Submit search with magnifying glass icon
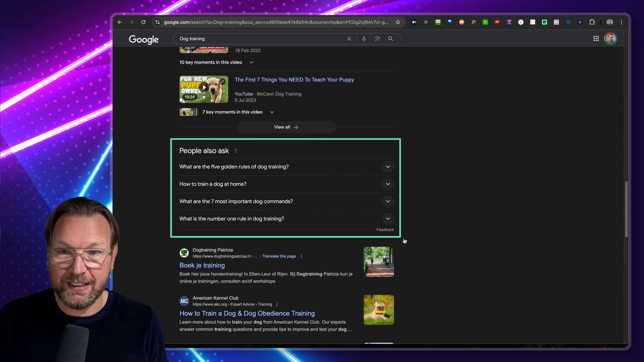This screenshot has width=644, height=362. click(x=390, y=39)
